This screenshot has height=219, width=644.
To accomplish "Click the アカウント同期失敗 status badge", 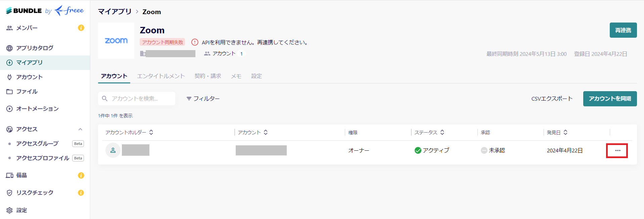I will tap(163, 42).
